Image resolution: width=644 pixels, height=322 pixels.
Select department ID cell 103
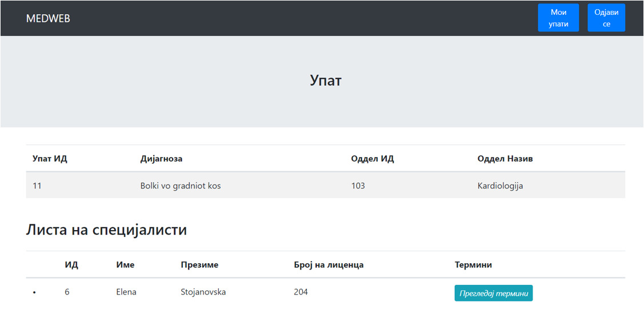358,186
